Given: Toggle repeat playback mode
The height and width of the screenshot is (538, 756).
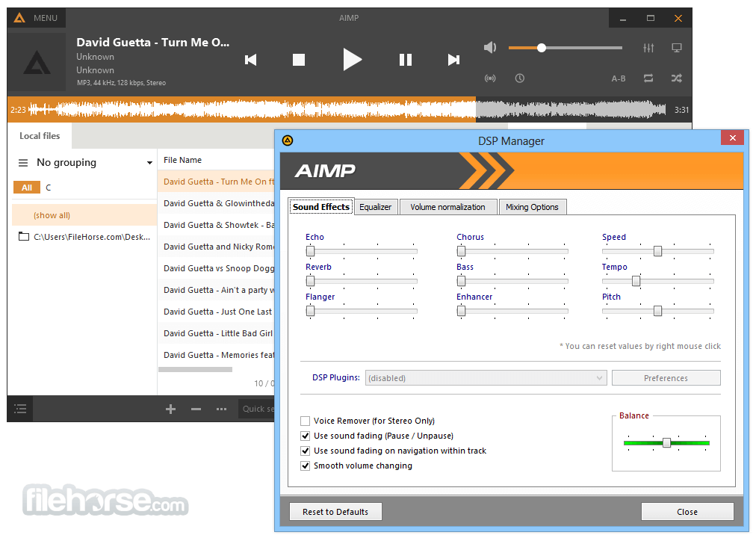Looking at the screenshot, I should pos(648,78).
